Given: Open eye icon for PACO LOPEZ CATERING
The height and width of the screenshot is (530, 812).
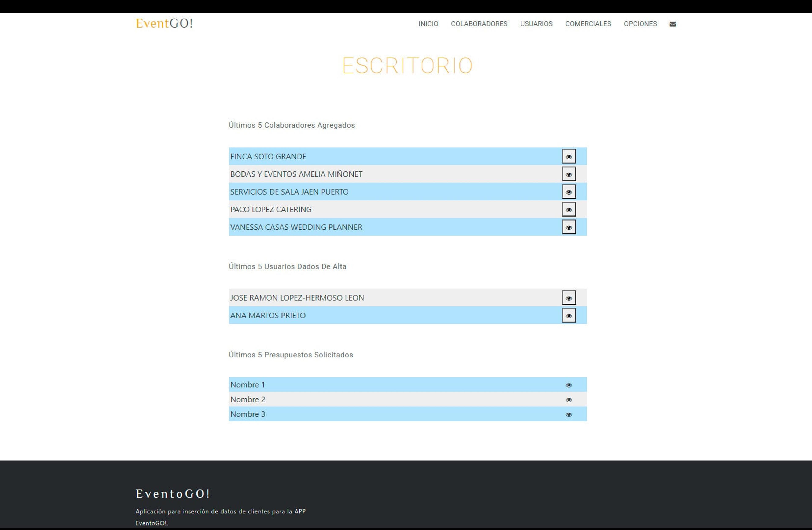Looking at the screenshot, I should [569, 210].
